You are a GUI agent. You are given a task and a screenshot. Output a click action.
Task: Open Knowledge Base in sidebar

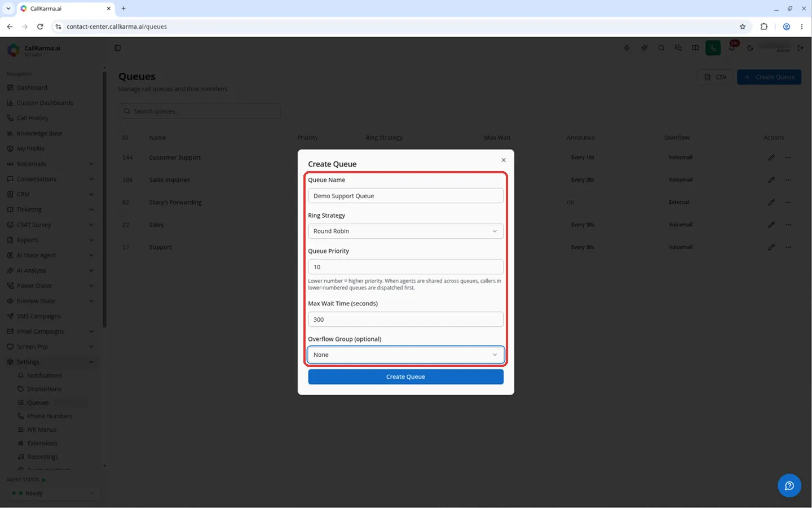(51, 133)
